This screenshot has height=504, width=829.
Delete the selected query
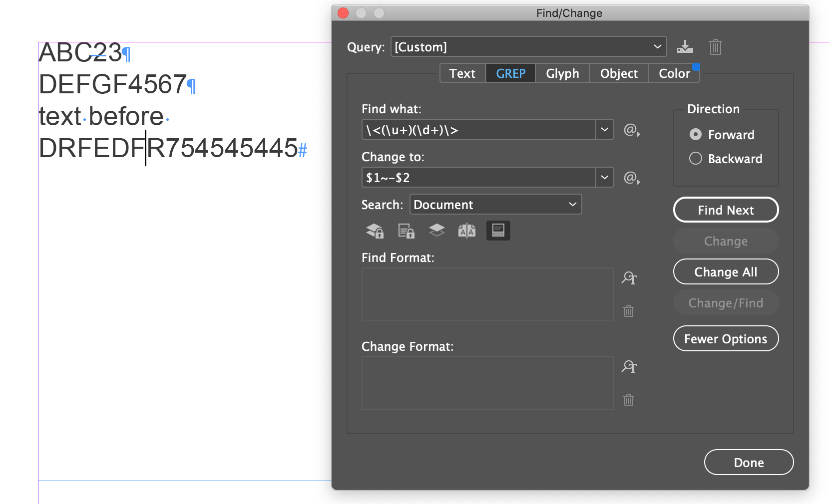715,47
